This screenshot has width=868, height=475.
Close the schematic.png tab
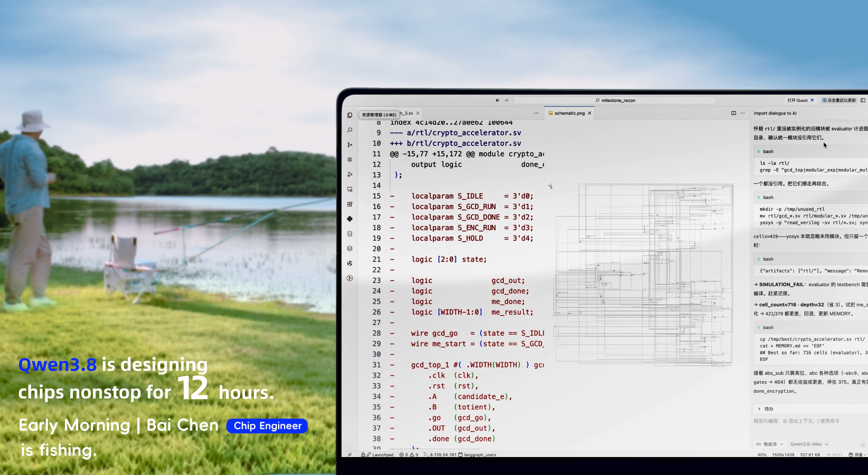pyautogui.click(x=590, y=113)
